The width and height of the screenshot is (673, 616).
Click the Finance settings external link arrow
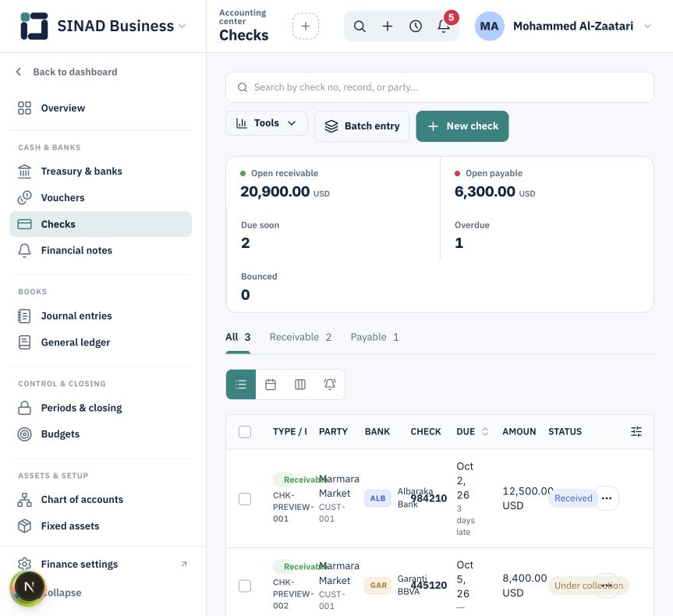(184, 564)
